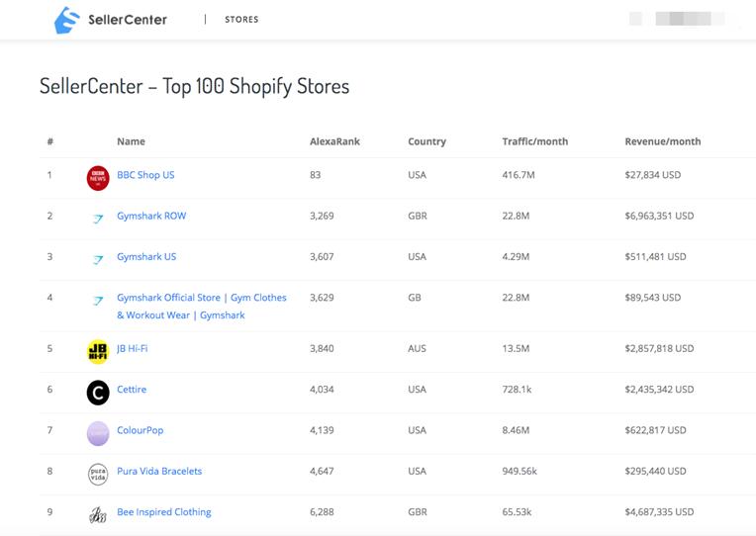Select AlexaRank value 3,629
The height and width of the screenshot is (536, 756).
322,298
